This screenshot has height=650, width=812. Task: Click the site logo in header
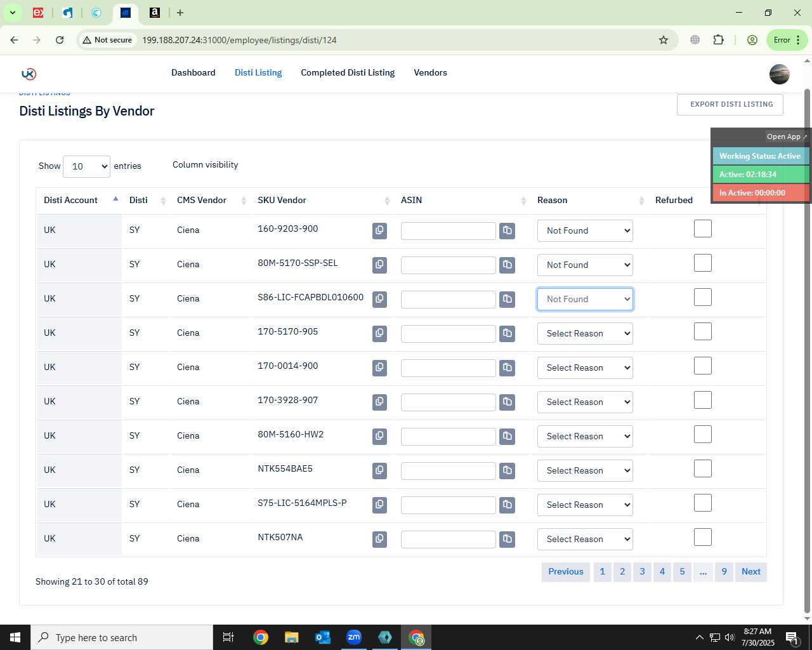tap(29, 74)
